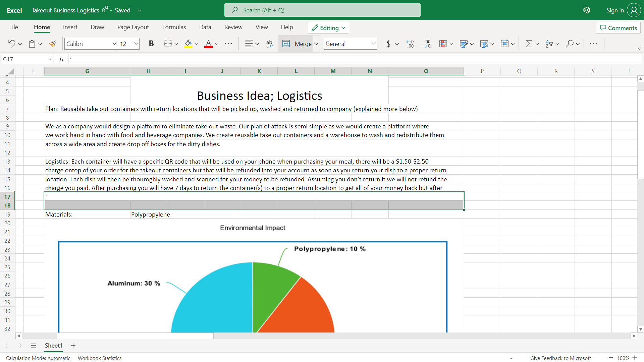The width and height of the screenshot is (644, 362).
Task: Click the Undo icon
Action: pyautogui.click(x=11, y=44)
